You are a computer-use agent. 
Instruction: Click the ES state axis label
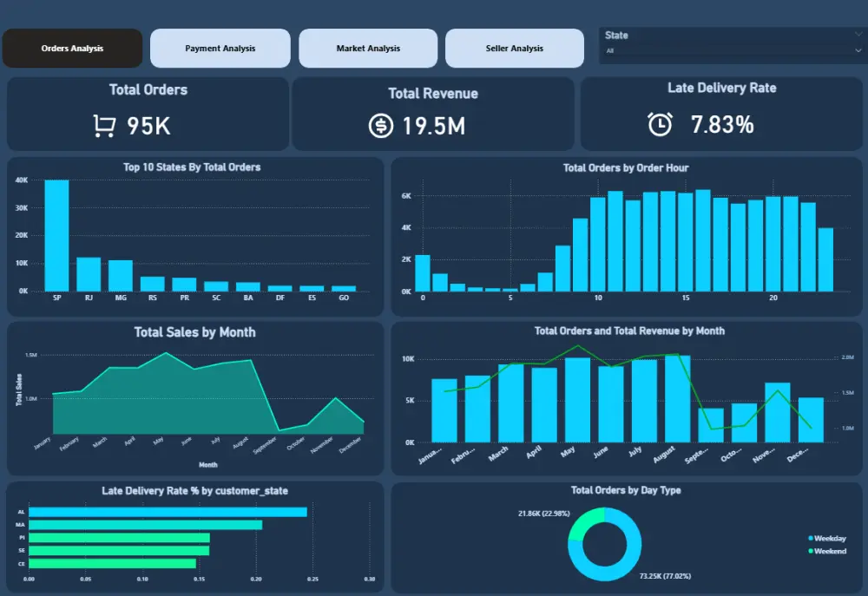point(312,298)
